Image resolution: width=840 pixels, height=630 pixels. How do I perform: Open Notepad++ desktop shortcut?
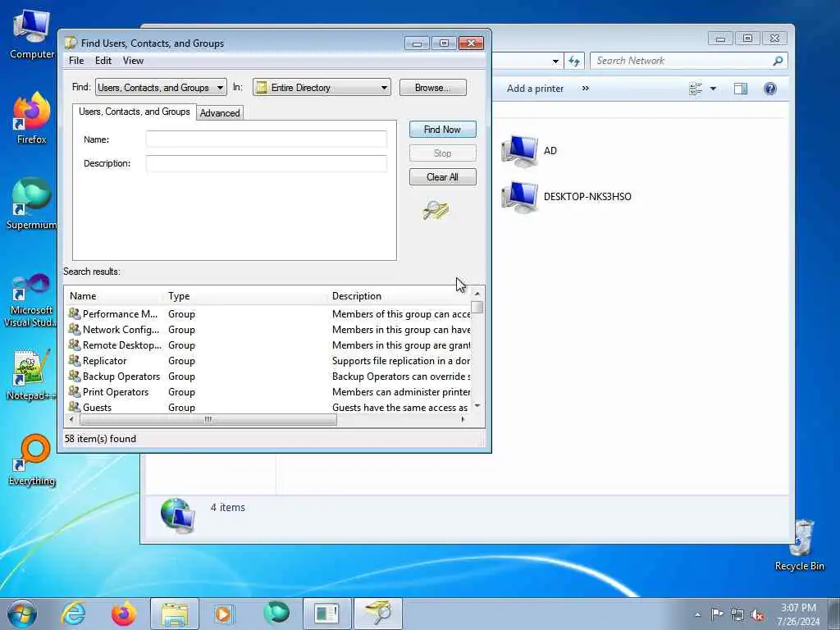(x=30, y=374)
